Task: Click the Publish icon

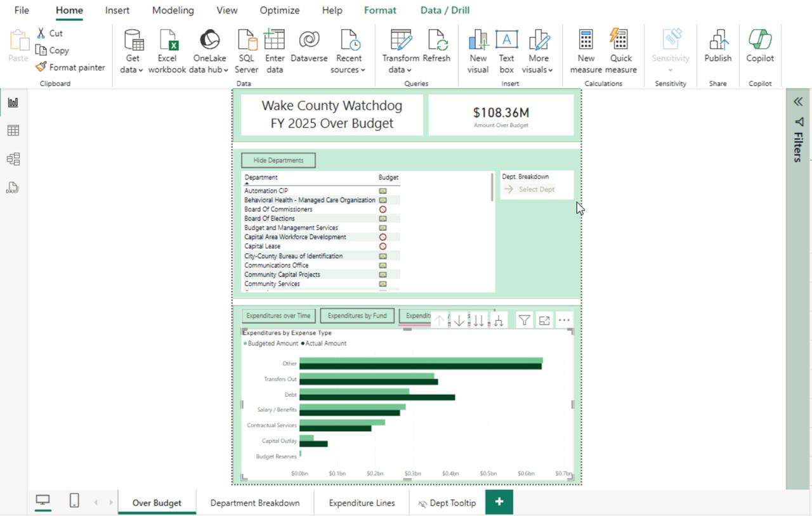Action: pos(717,47)
